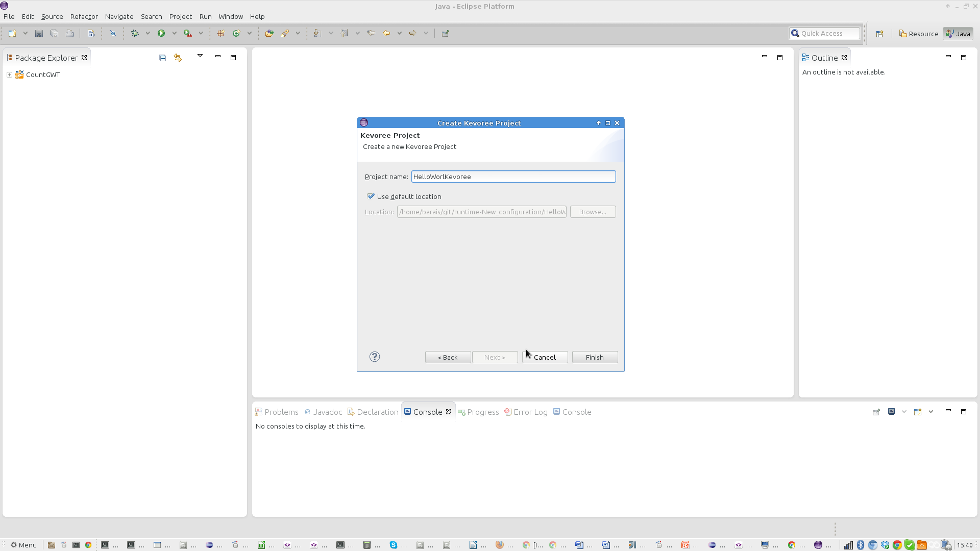Open the Navigate menu
Screen dimensions: 980x551
pyautogui.click(x=119, y=16)
